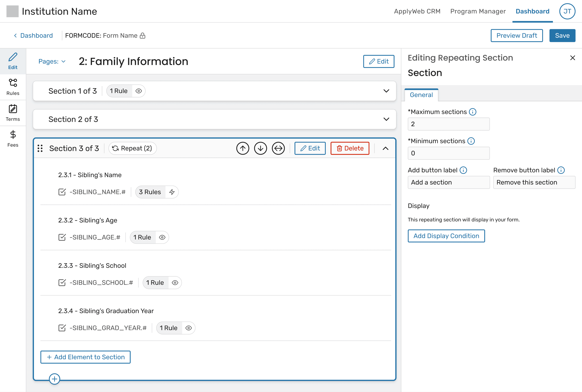Expand Section 2 of 3

tap(386, 119)
